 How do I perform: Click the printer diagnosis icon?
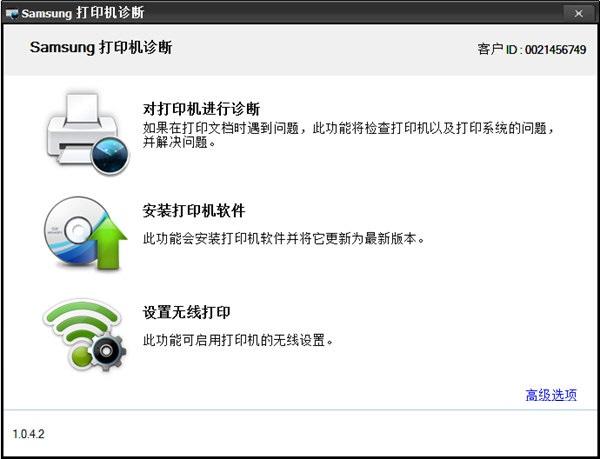coord(88,133)
